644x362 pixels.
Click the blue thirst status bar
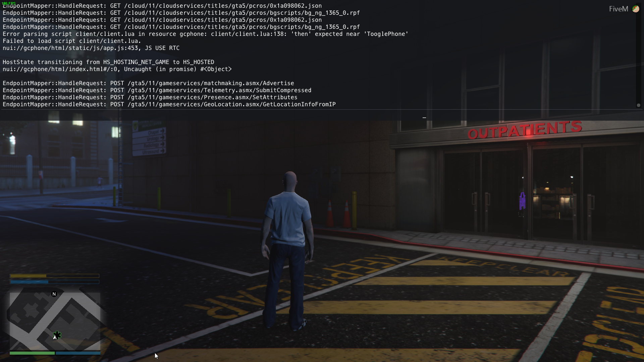54,282
